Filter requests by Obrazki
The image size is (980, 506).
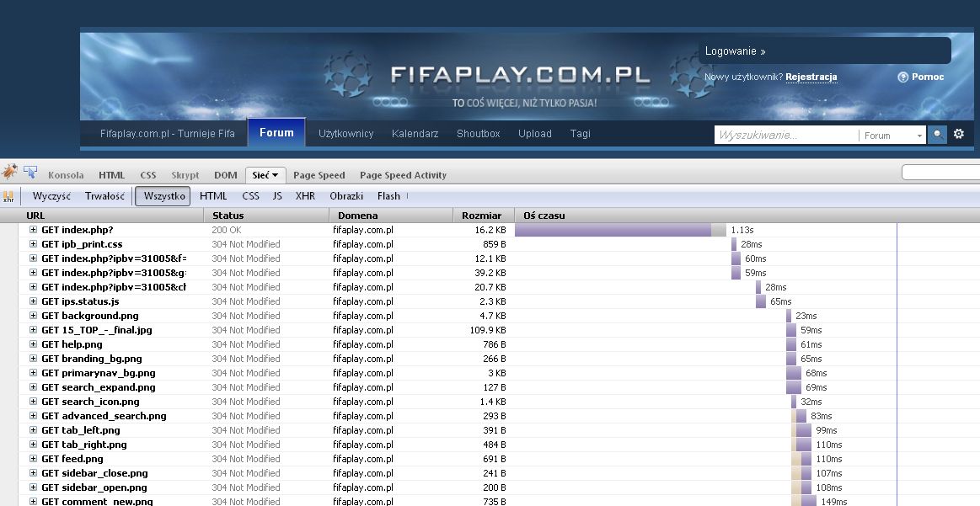pos(346,196)
